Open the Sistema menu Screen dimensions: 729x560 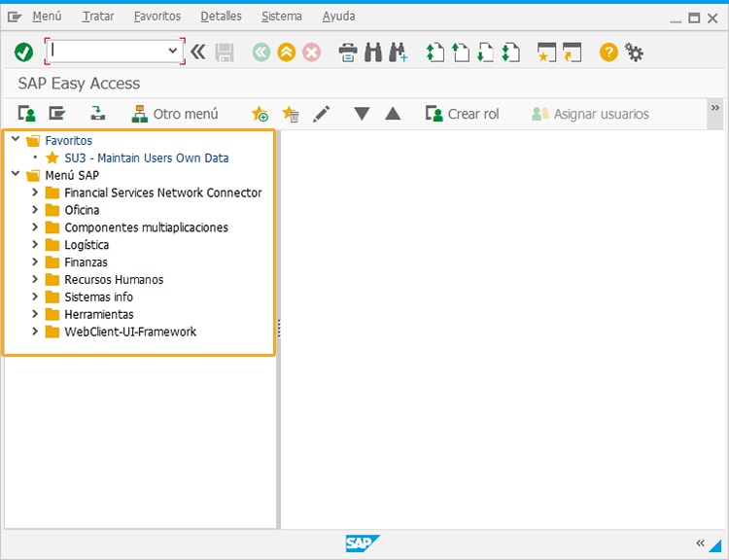tap(282, 17)
